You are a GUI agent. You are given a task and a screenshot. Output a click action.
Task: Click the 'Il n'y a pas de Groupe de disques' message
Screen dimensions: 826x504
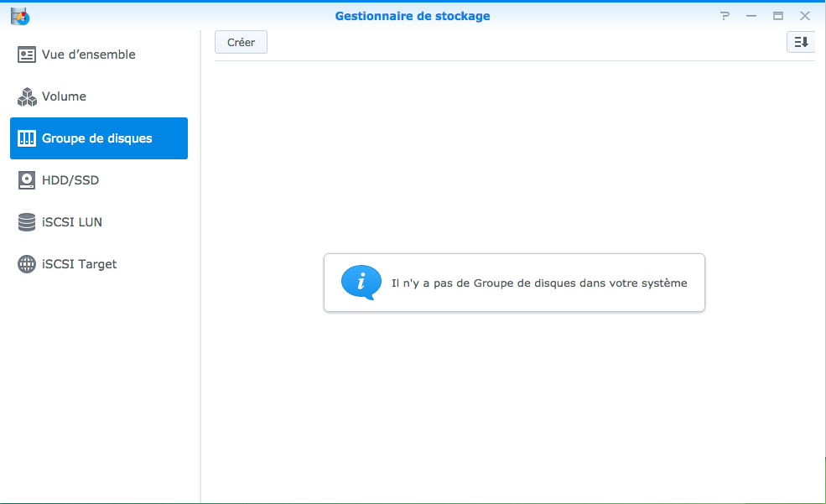tap(539, 283)
